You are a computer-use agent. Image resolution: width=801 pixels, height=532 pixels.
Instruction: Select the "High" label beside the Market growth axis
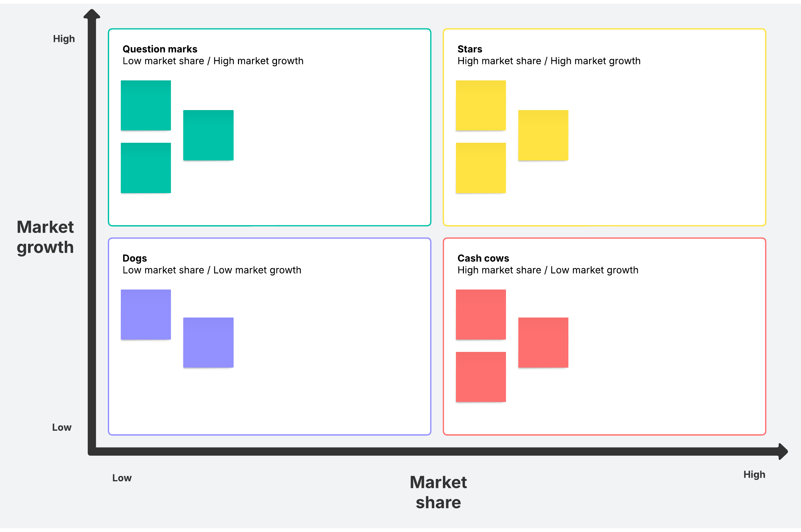[64, 39]
